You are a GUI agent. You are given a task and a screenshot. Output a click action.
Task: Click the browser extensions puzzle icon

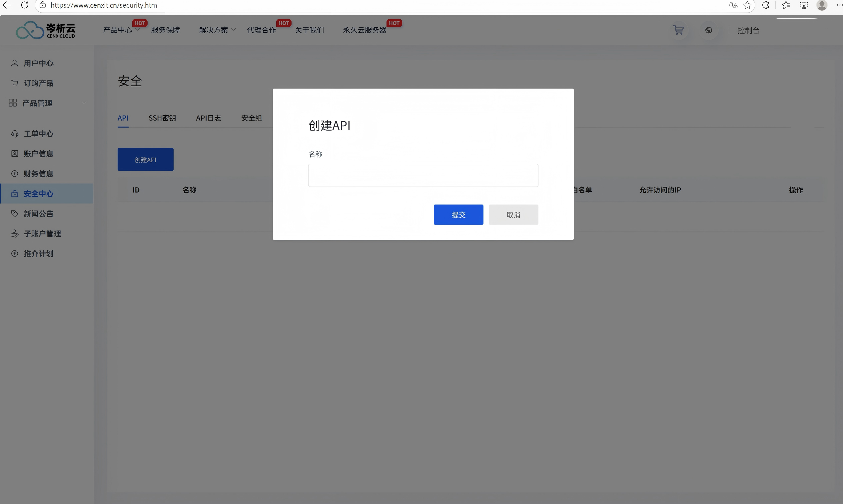[x=766, y=5]
